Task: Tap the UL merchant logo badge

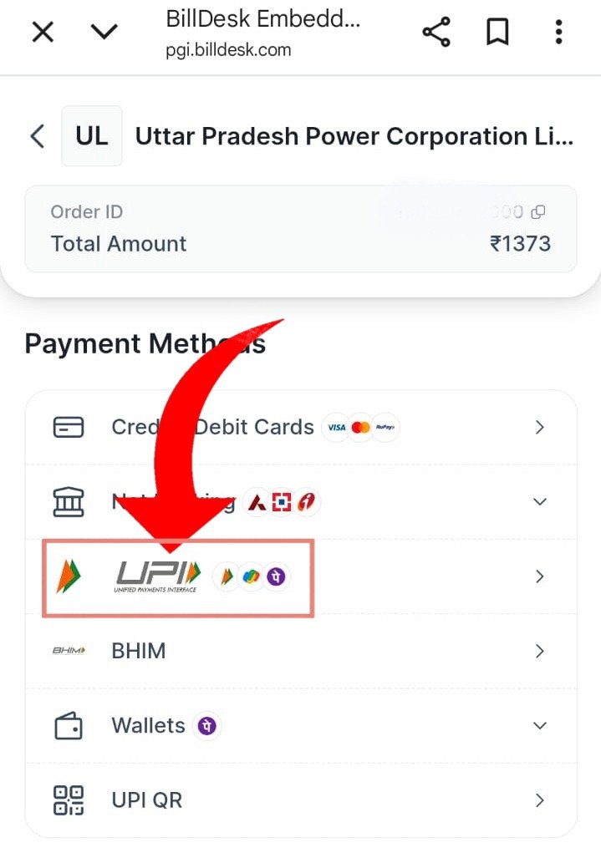Action: point(92,136)
